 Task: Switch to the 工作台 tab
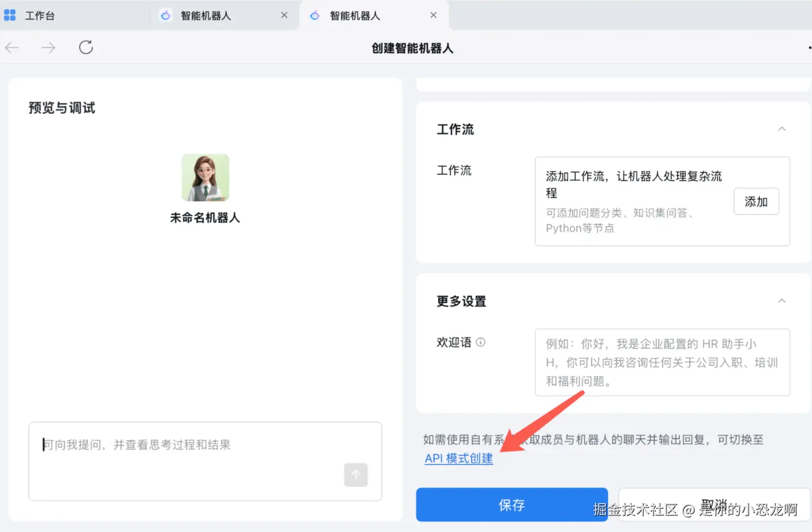(x=40, y=16)
